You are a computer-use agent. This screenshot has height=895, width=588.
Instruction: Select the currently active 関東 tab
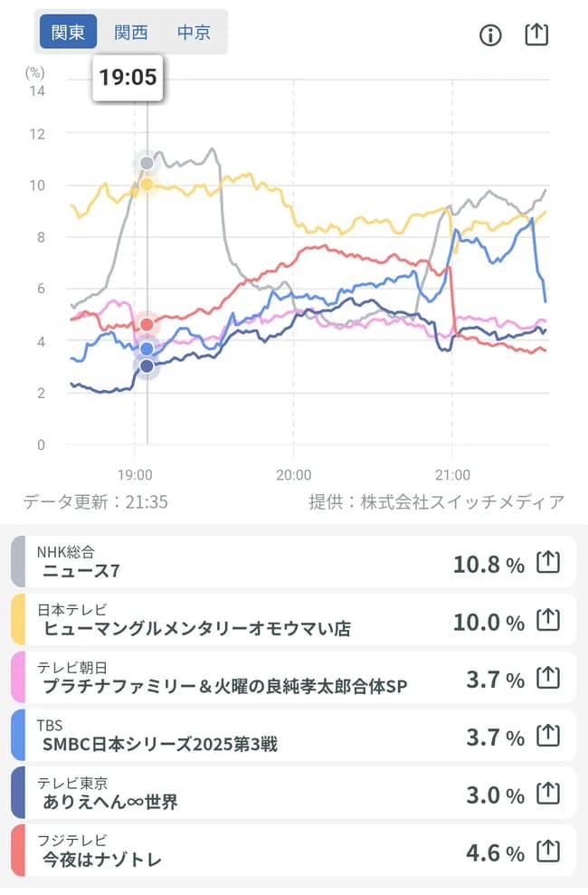click(67, 32)
